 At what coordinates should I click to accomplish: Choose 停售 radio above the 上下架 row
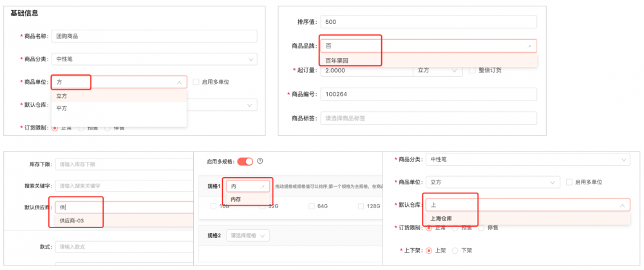[481, 227]
